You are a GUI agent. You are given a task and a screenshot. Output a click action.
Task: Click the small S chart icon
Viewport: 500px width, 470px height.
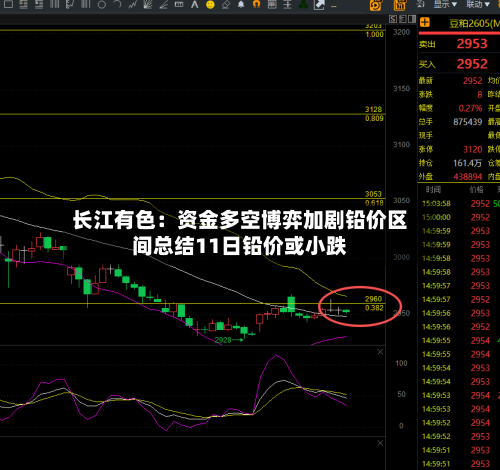(x=393, y=19)
